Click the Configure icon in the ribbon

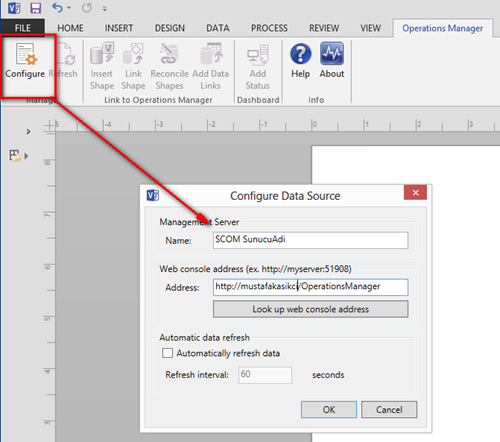[26, 54]
